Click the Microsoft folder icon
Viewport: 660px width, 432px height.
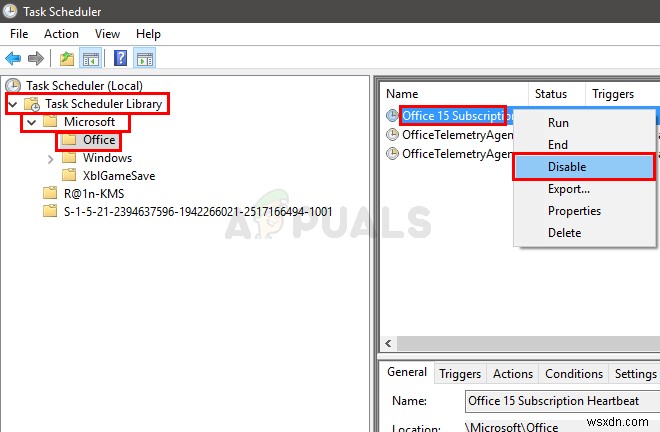click(50, 122)
